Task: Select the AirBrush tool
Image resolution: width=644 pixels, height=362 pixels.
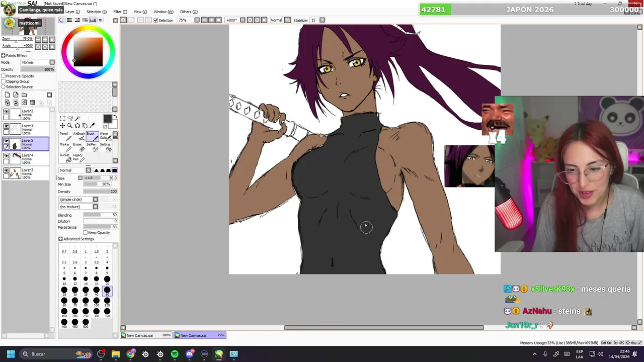Action: [78, 136]
